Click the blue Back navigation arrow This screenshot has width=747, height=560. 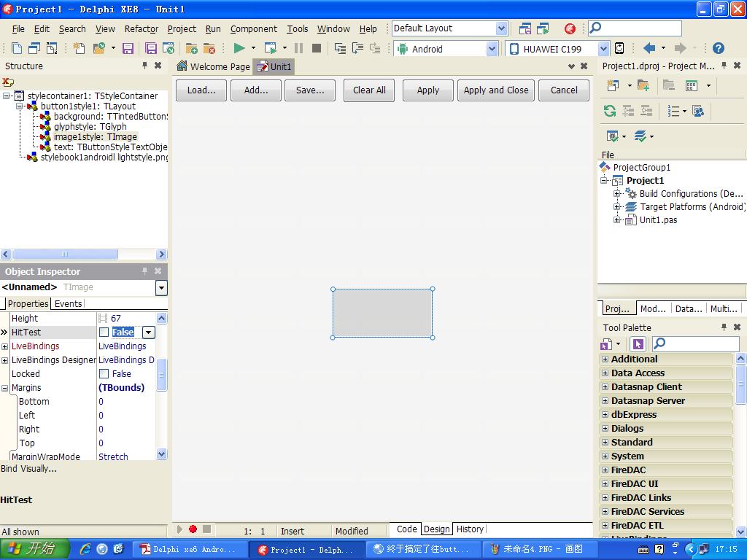coord(649,48)
